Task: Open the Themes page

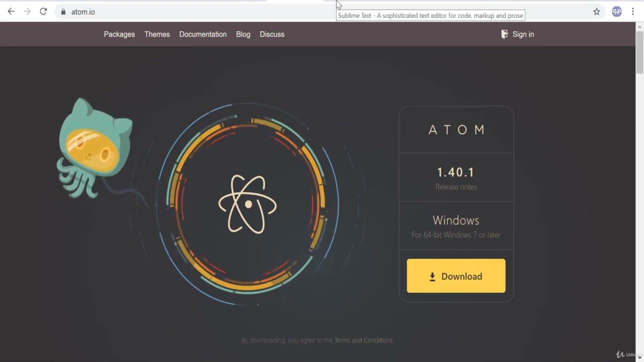Action: [x=157, y=34]
